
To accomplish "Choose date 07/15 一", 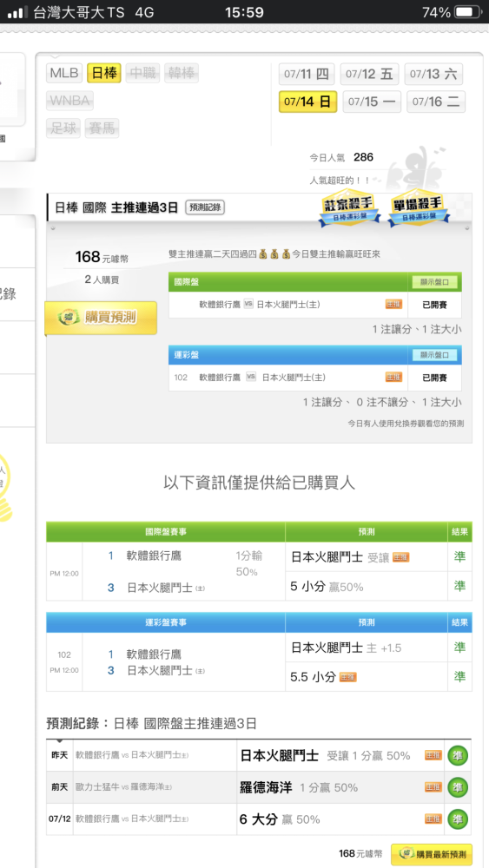I will pyautogui.click(x=372, y=102).
